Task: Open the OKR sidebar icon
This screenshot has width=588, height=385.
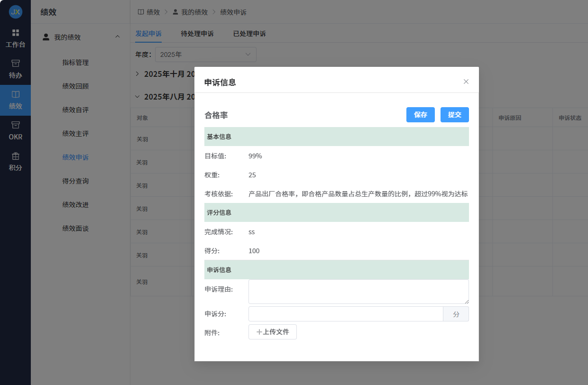Action: point(15,125)
